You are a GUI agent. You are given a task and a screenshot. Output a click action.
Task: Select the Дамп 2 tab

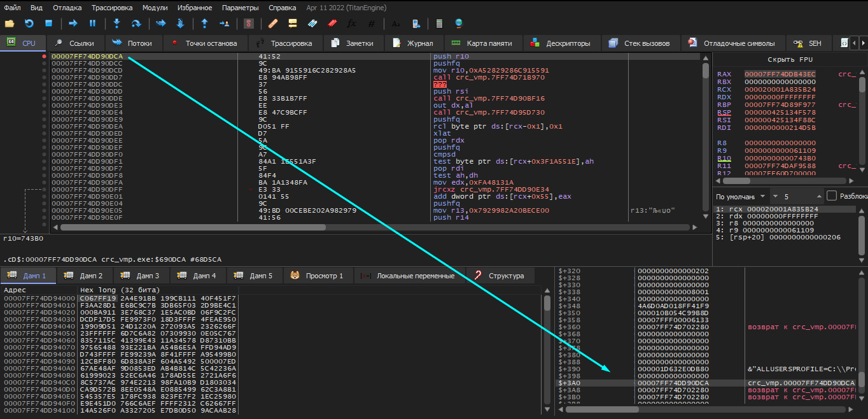85,276
